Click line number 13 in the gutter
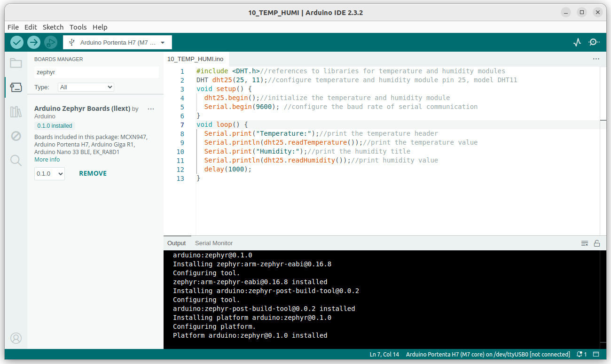Image resolution: width=611 pixels, height=364 pixels. (x=180, y=178)
